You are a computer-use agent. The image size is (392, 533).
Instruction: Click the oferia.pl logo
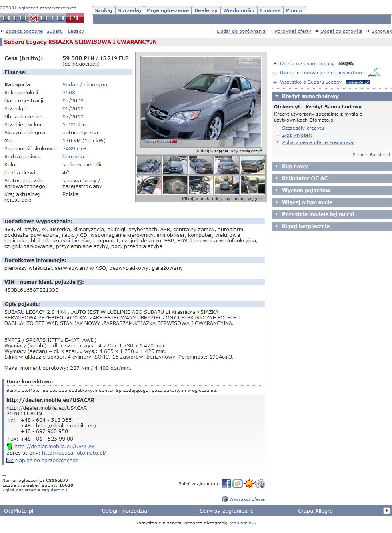374,73
